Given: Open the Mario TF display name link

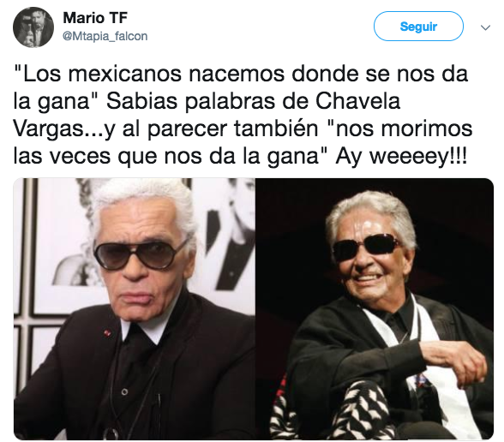Looking at the screenshot, I should 95,18.
